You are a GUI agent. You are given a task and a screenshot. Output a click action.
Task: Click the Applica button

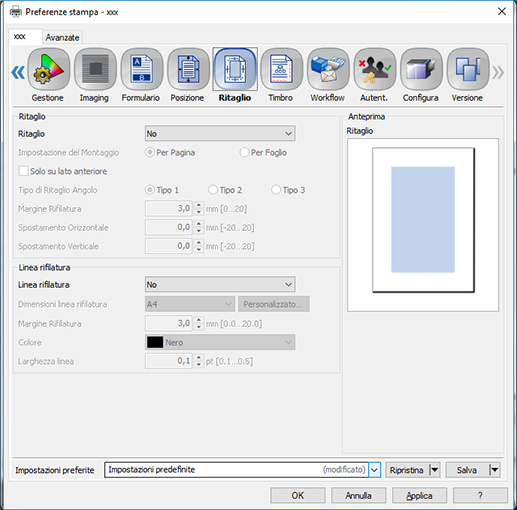coord(419,496)
